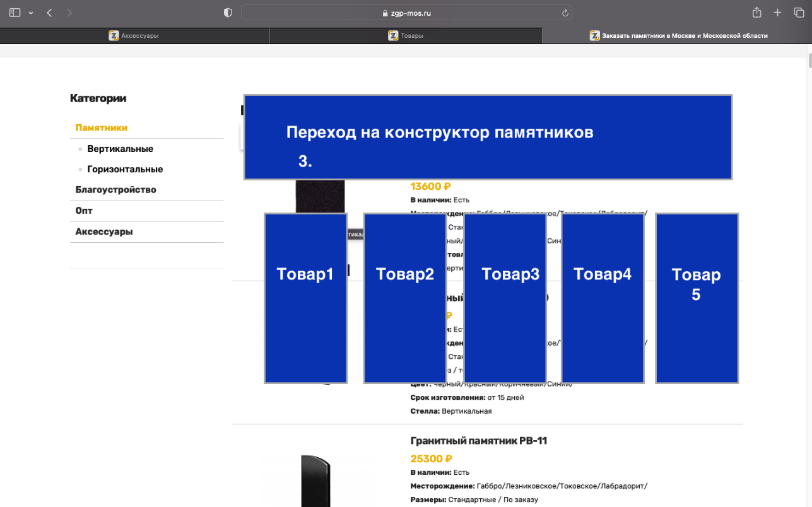
Task: Open the sidebar dropdown chevron
Action: pyautogui.click(x=31, y=13)
